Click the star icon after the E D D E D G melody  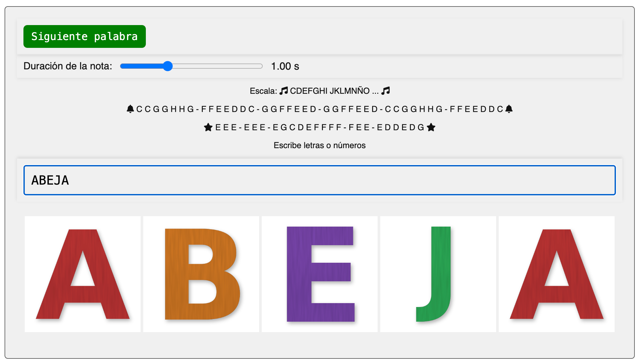coord(431,127)
